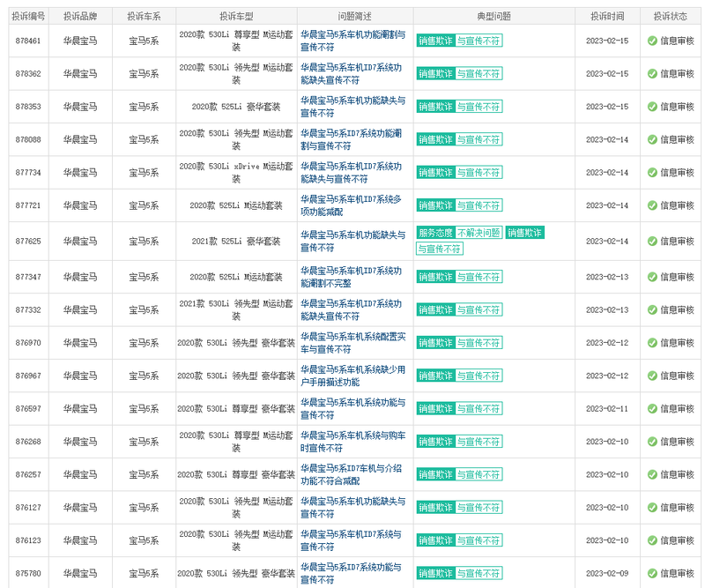
Task: Click the green check icon in row 876257
Action: point(652,474)
